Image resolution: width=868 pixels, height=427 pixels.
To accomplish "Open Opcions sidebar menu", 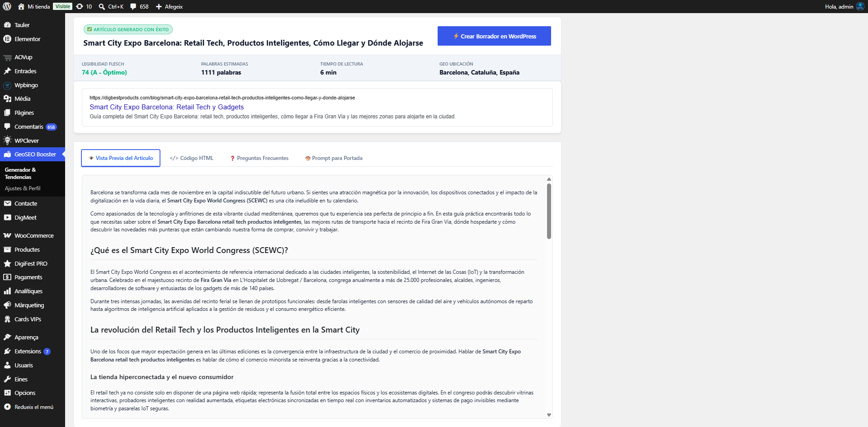I will tap(33, 393).
